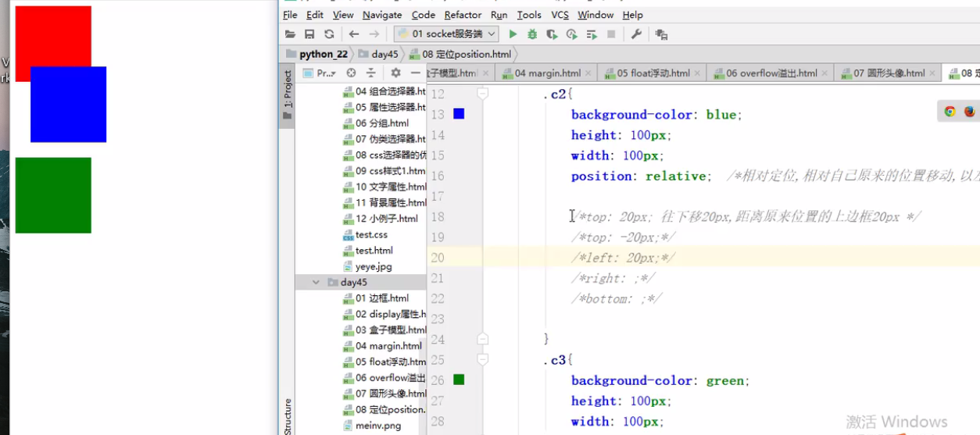The height and width of the screenshot is (435, 980).
Task: Switch to 06 overflow溢出.html editor tab
Action: (771, 73)
